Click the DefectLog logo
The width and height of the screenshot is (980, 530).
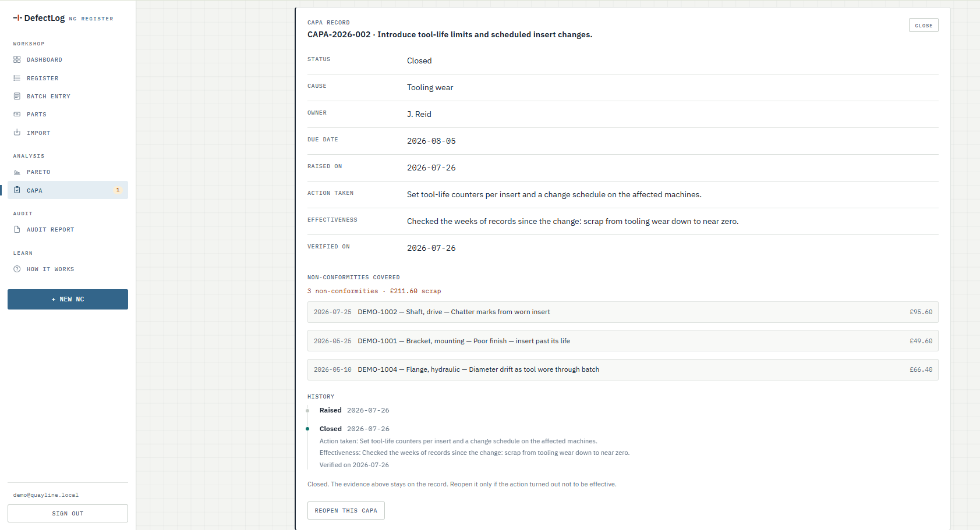[x=39, y=18]
